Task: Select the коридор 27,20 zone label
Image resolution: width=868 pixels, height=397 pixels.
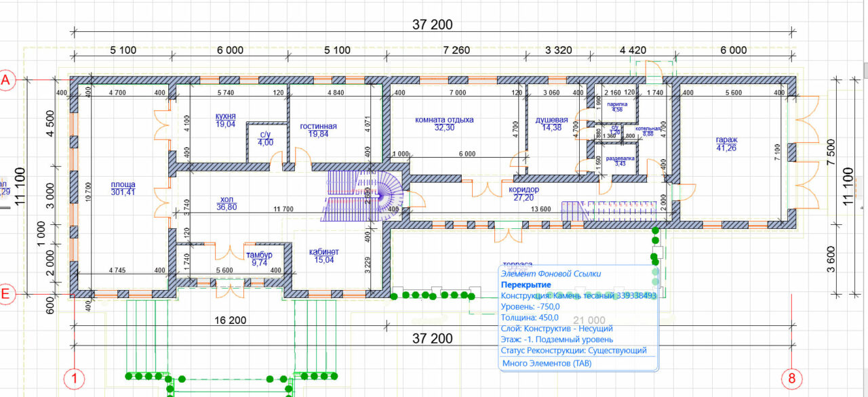Action: 524,194
